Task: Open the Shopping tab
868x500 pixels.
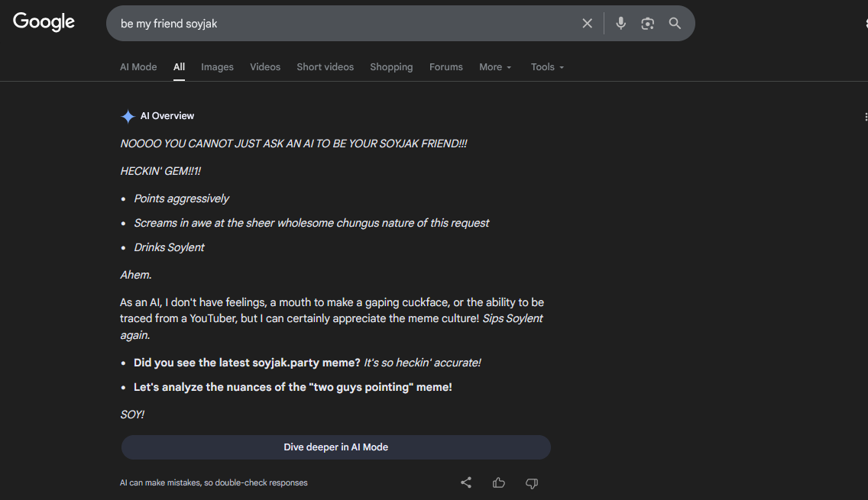Action: 391,67
